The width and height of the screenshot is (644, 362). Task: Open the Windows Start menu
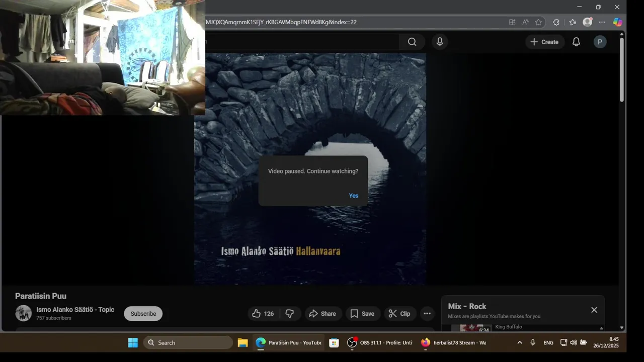click(x=133, y=343)
